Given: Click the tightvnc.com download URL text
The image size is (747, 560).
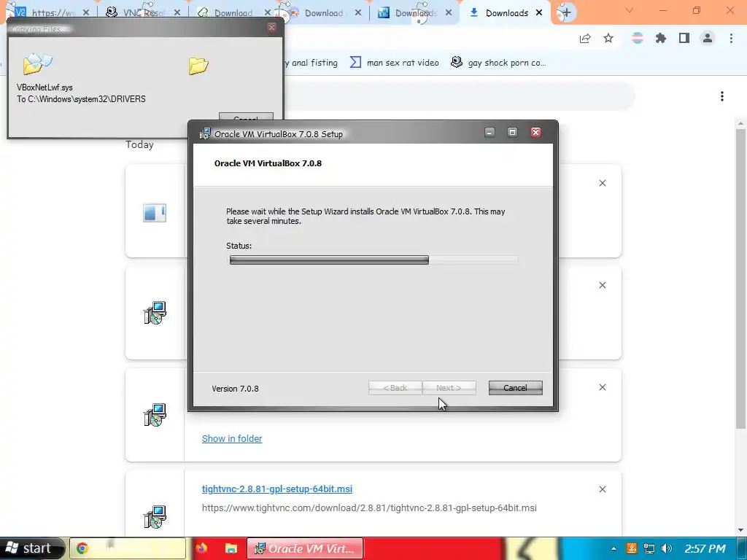Looking at the screenshot, I should tap(369, 508).
